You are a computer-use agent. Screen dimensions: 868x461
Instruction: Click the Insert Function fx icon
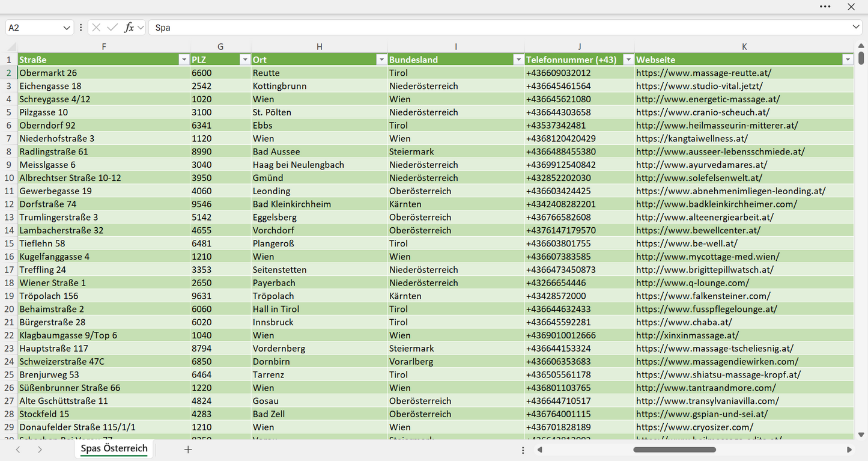tap(129, 28)
